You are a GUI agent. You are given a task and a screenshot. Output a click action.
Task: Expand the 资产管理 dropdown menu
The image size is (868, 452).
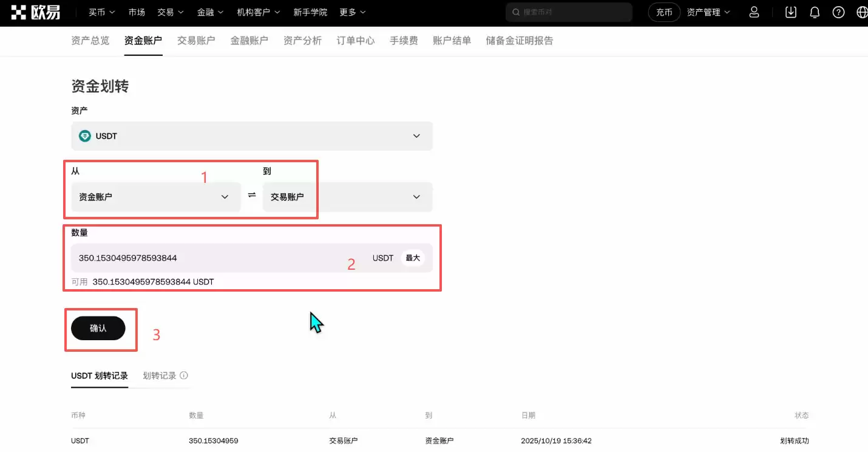click(x=708, y=12)
